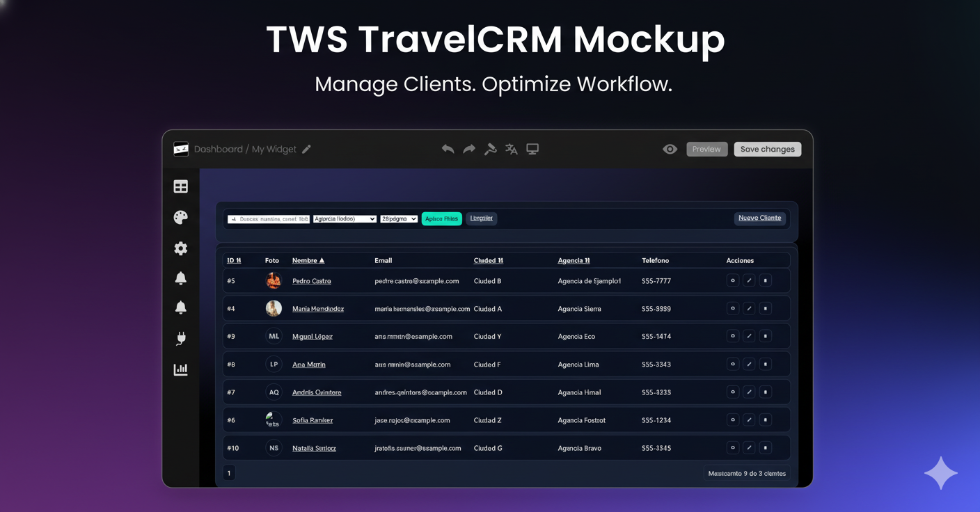Open the Settings gear in the sidebar
Image resolution: width=980 pixels, height=512 pixels.
pos(180,248)
